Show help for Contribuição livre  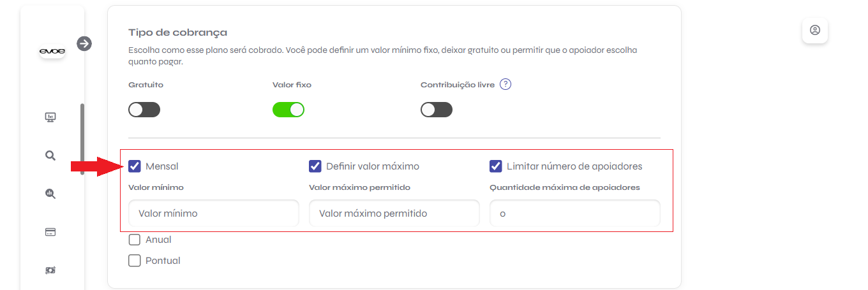pyautogui.click(x=505, y=84)
